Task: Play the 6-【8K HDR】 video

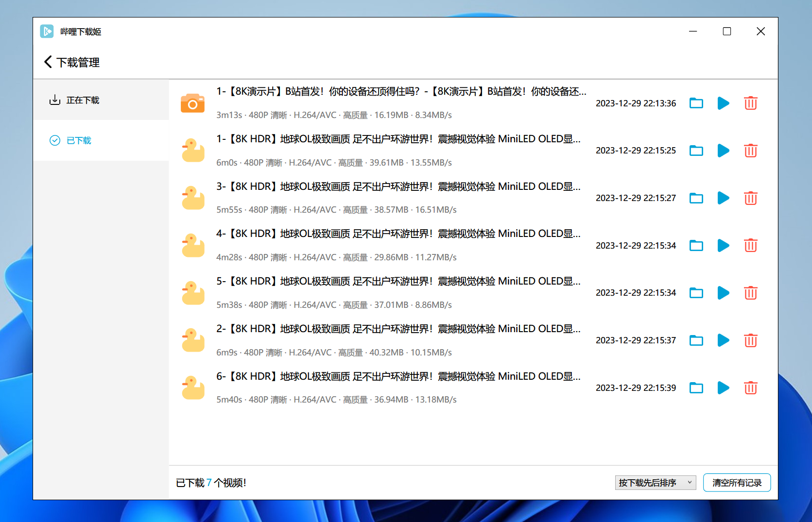Action: point(723,388)
